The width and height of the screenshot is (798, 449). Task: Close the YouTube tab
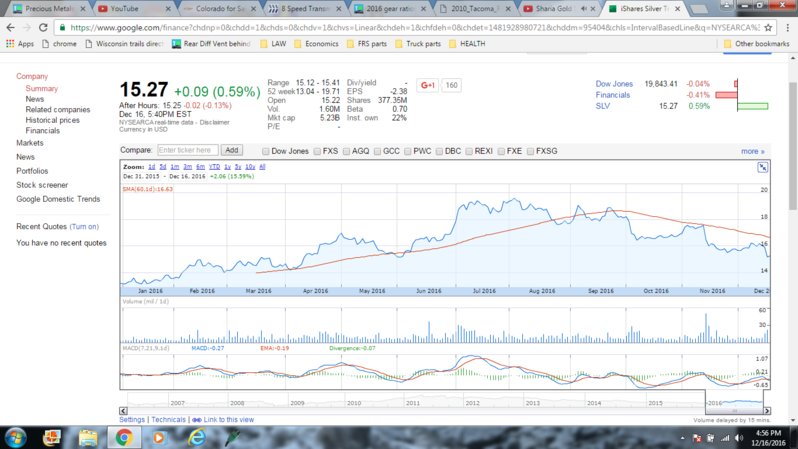click(x=168, y=9)
